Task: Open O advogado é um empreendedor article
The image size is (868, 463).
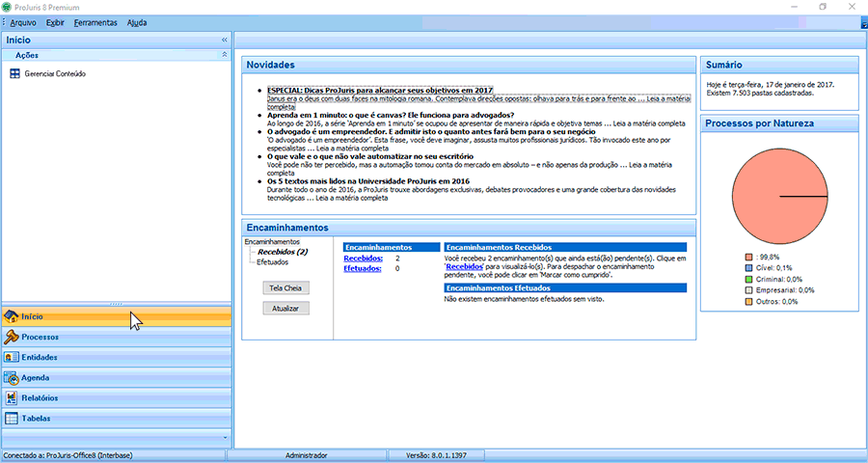Action: pos(431,132)
